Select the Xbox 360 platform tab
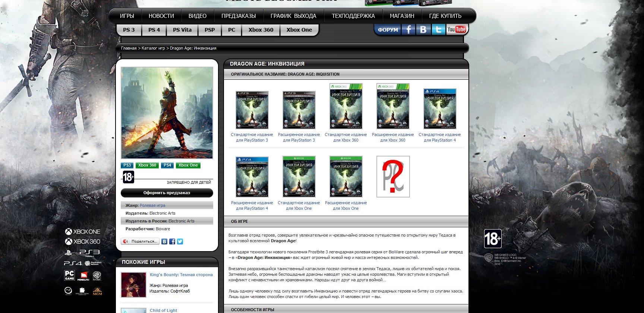 tap(261, 30)
